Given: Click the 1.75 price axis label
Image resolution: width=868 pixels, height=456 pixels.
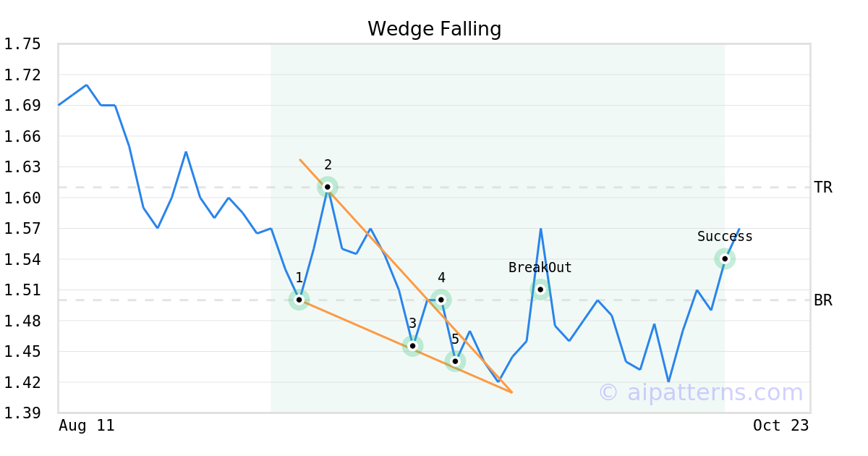Looking at the screenshot, I should 22,44.
